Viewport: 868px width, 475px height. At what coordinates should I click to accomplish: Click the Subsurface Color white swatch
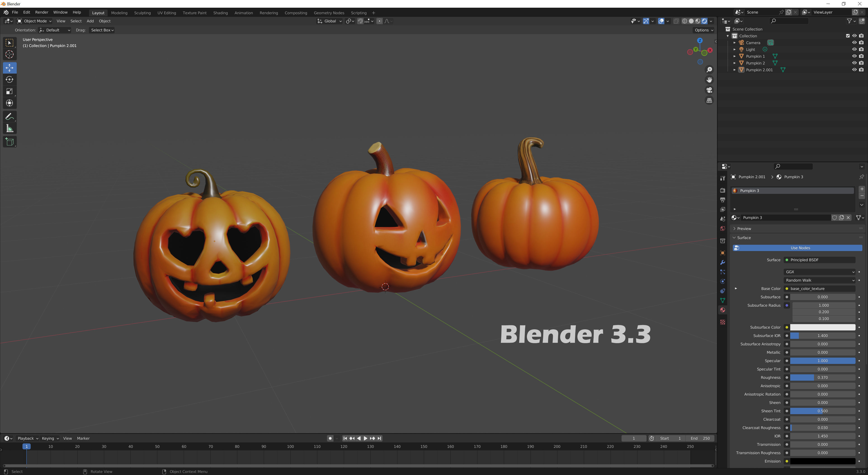click(823, 327)
